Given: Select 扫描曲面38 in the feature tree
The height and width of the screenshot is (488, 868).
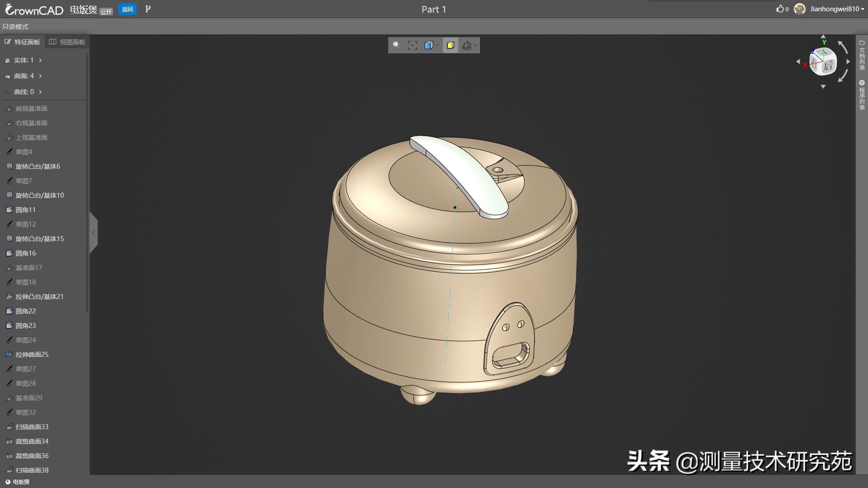Looking at the screenshot, I should click(32, 470).
